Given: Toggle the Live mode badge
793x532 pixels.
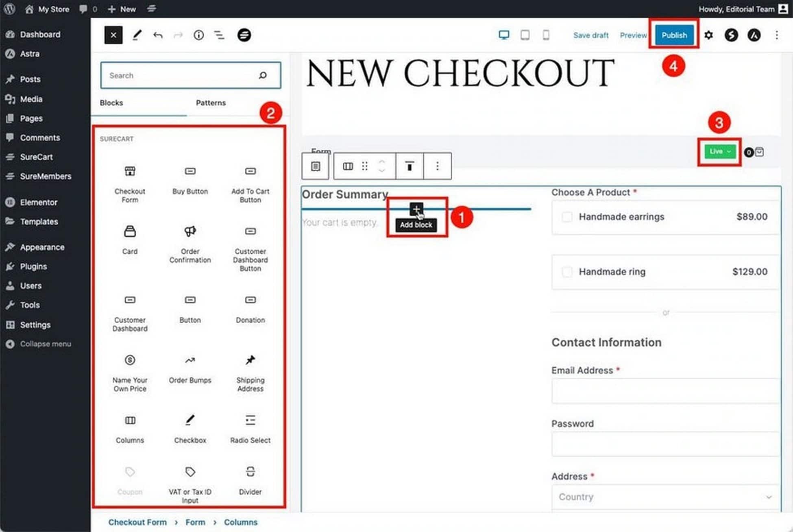Looking at the screenshot, I should pos(720,152).
